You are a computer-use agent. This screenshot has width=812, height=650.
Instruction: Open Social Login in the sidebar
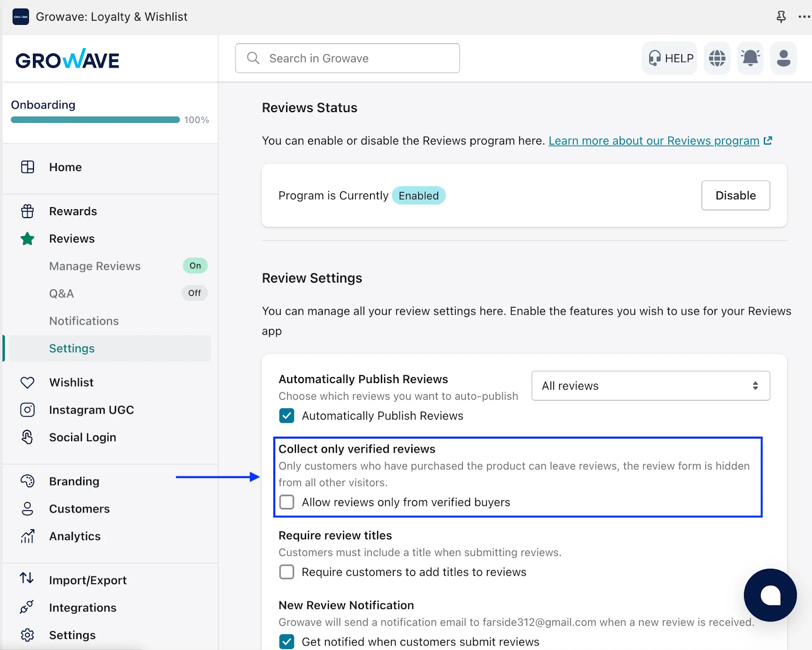[x=83, y=437]
